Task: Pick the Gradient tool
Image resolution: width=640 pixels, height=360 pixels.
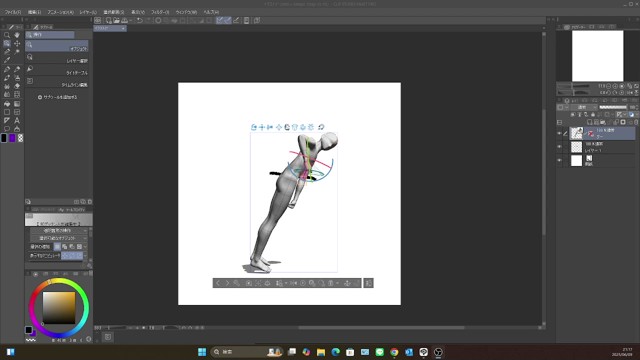Action: 17,104
